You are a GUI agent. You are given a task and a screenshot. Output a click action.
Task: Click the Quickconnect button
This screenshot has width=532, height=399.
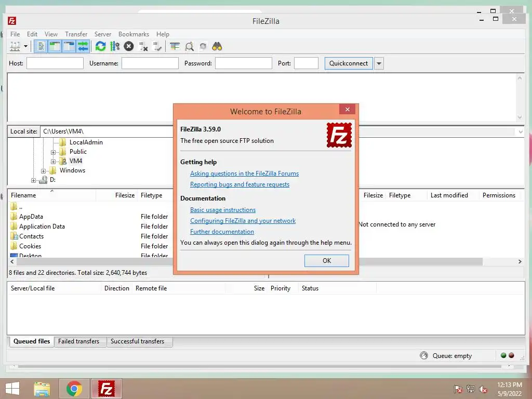point(349,63)
